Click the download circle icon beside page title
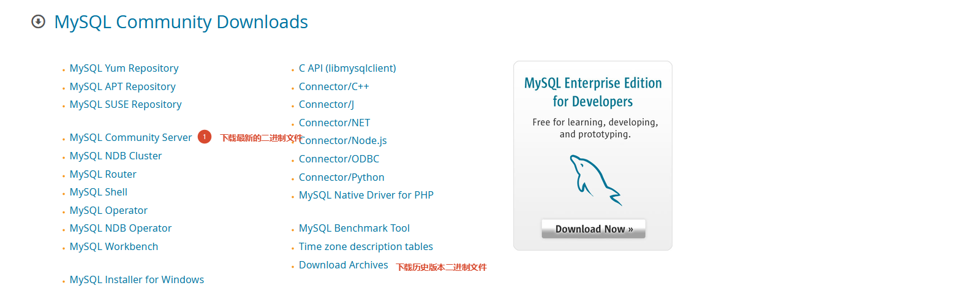This screenshot has width=980, height=296. pos(38,22)
